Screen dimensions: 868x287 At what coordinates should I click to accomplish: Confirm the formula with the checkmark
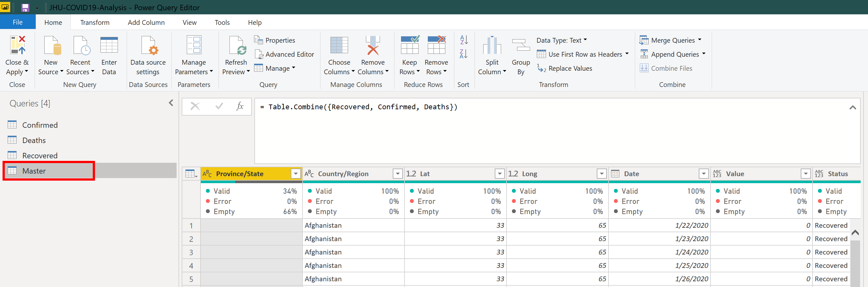[x=219, y=106]
